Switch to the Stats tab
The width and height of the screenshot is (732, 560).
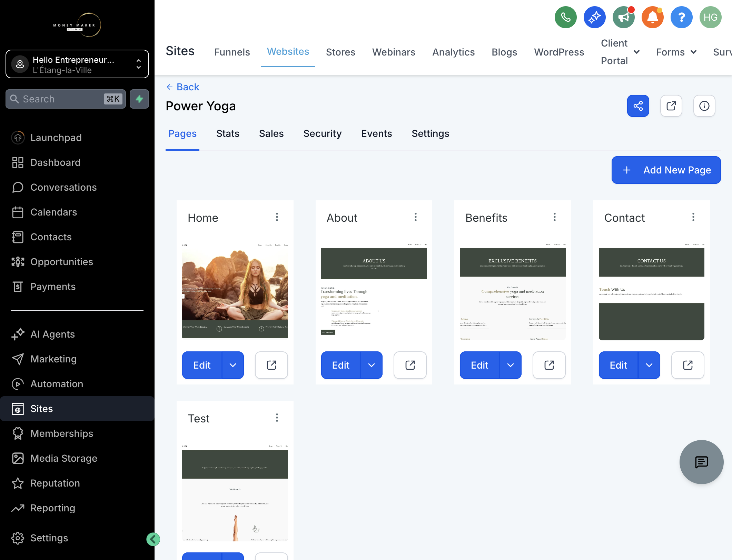pyautogui.click(x=228, y=134)
